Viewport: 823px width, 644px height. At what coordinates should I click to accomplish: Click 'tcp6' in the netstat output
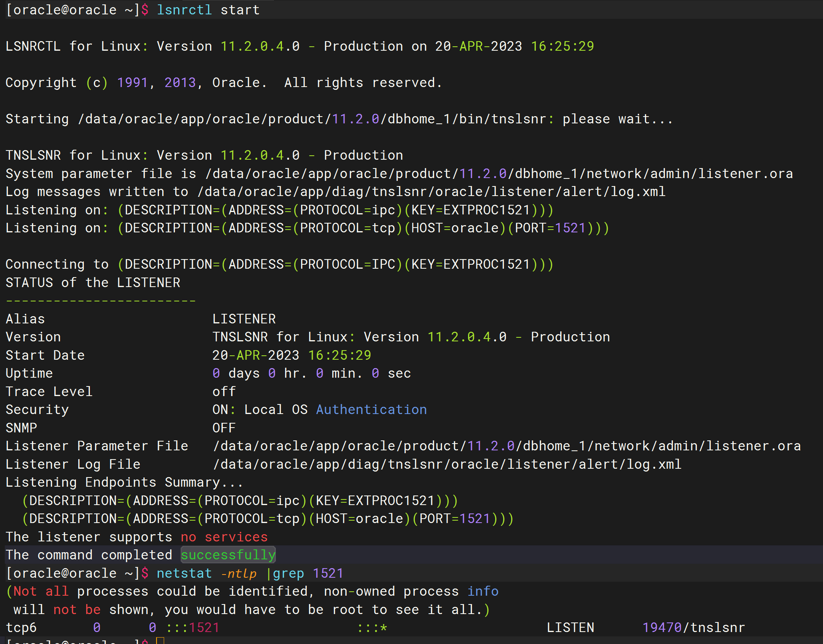(x=21, y=628)
